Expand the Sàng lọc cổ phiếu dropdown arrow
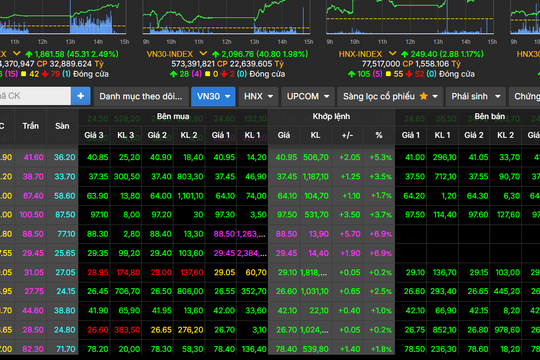This screenshot has width=540, height=360. pos(435,97)
